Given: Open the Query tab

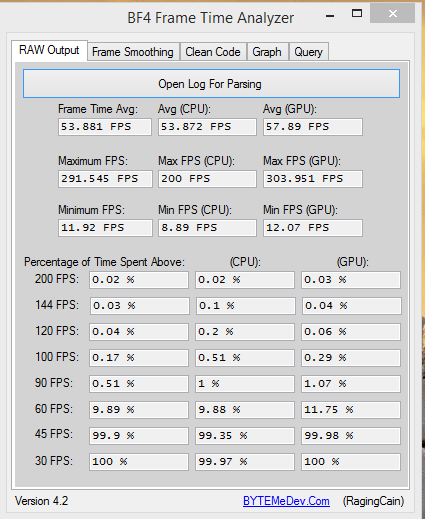Looking at the screenshot, I should tap(309, 52).
